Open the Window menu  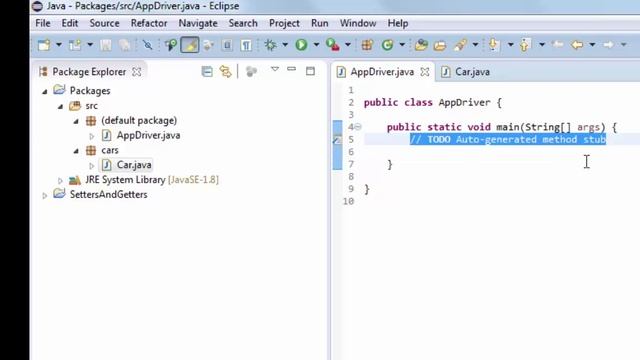point(358,23)
